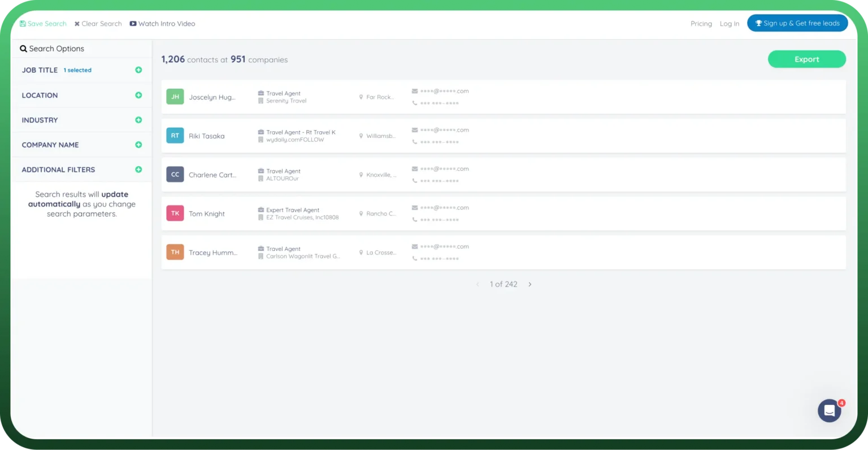Open the chat support widget

pos(830,411)
